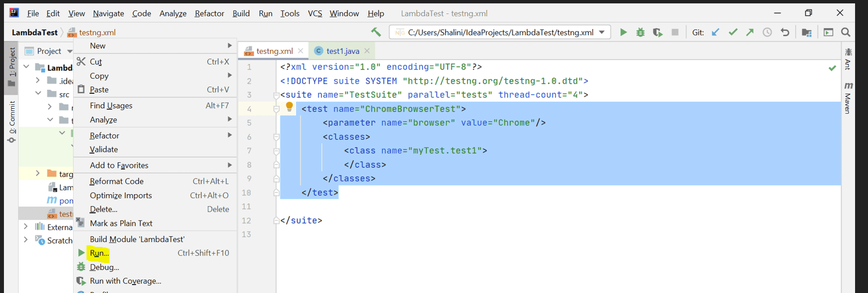The height and width of the screenshot is (293, 868).
Task: Open context-menu Refactor submenu
Action: [155, 135]
